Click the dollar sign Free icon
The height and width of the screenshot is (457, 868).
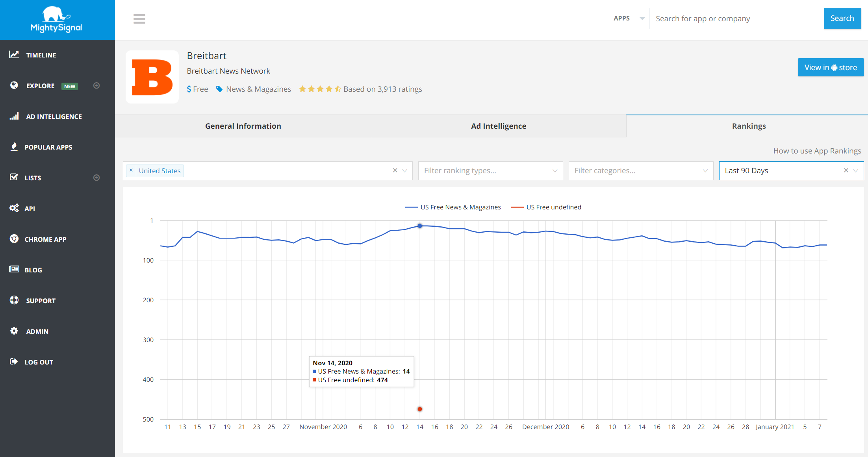pos(189,89)
